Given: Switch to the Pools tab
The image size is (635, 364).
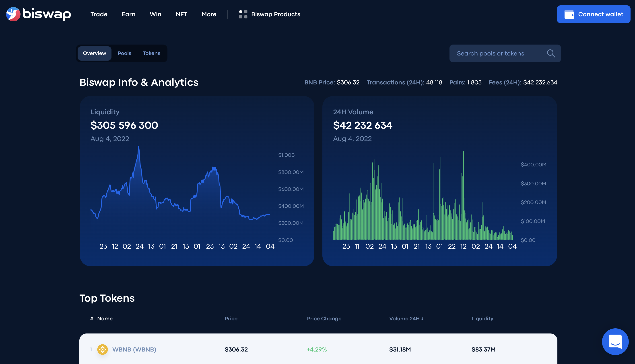Looking at the screenshot, I should click(x=124, y=53).
